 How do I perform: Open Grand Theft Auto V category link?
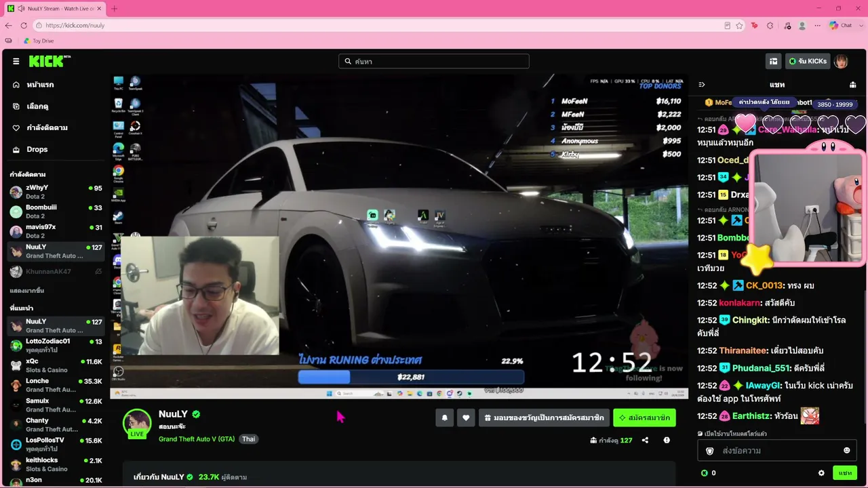coord(197,439)
